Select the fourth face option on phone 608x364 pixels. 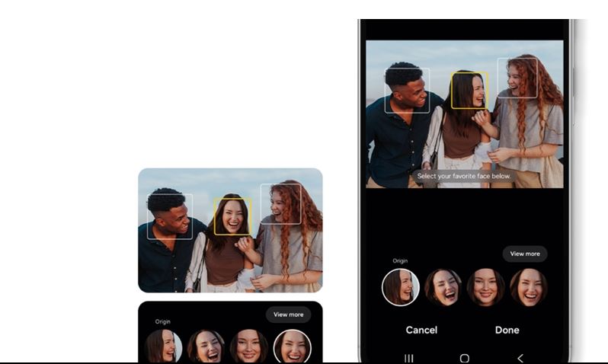[x=529, y=287]
